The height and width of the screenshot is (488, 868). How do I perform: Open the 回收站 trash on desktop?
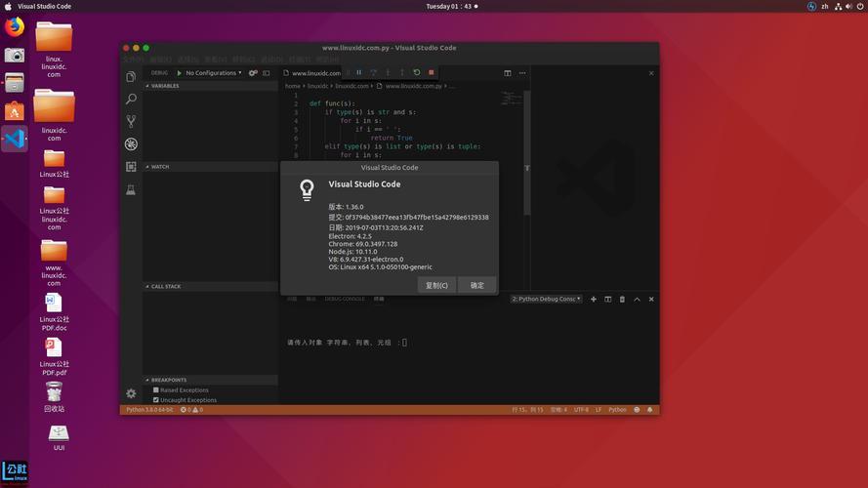[x=55, y=396]
